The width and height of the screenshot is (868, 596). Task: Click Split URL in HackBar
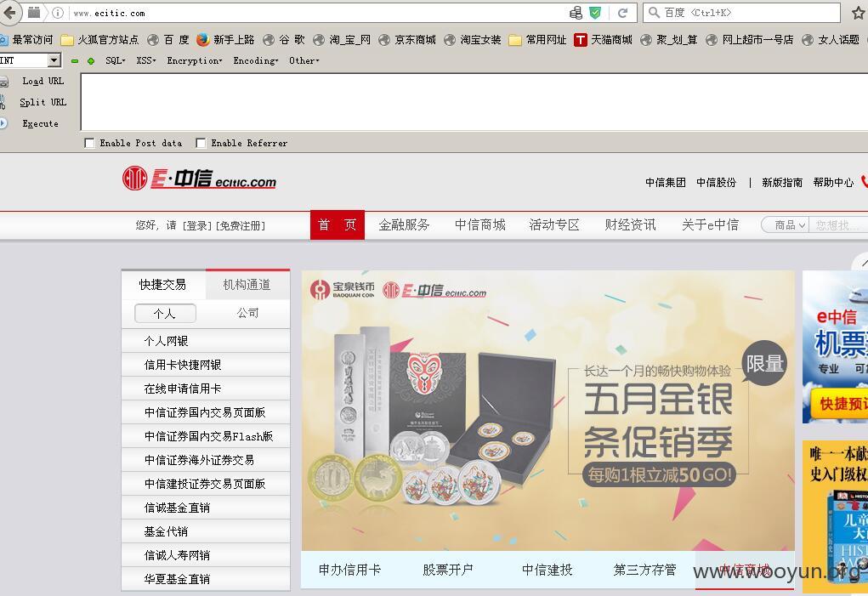[43, 102]
